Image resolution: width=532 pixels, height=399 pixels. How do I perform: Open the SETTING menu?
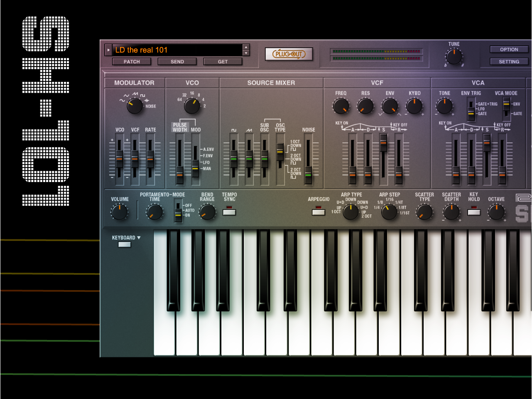[509, 62]
